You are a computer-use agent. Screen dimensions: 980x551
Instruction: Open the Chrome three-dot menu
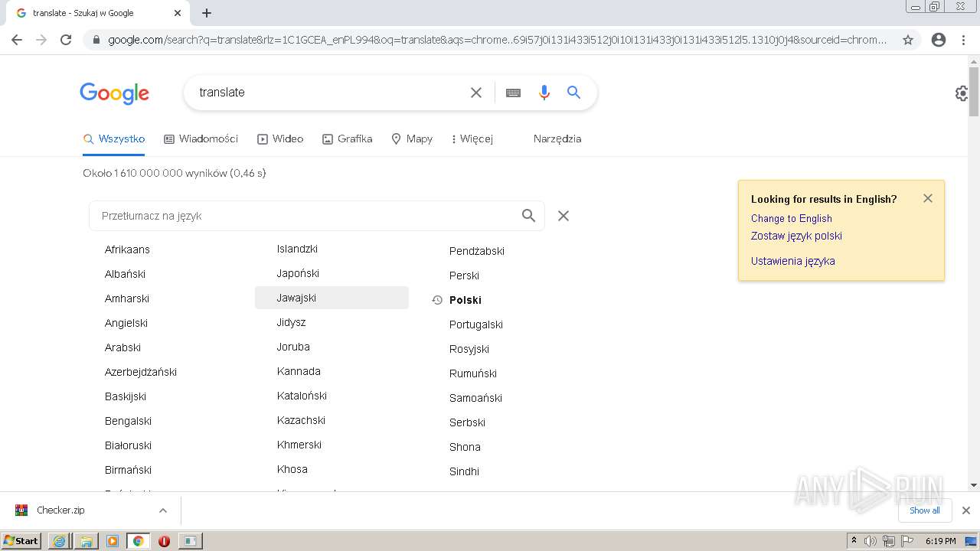pos(963,40)
